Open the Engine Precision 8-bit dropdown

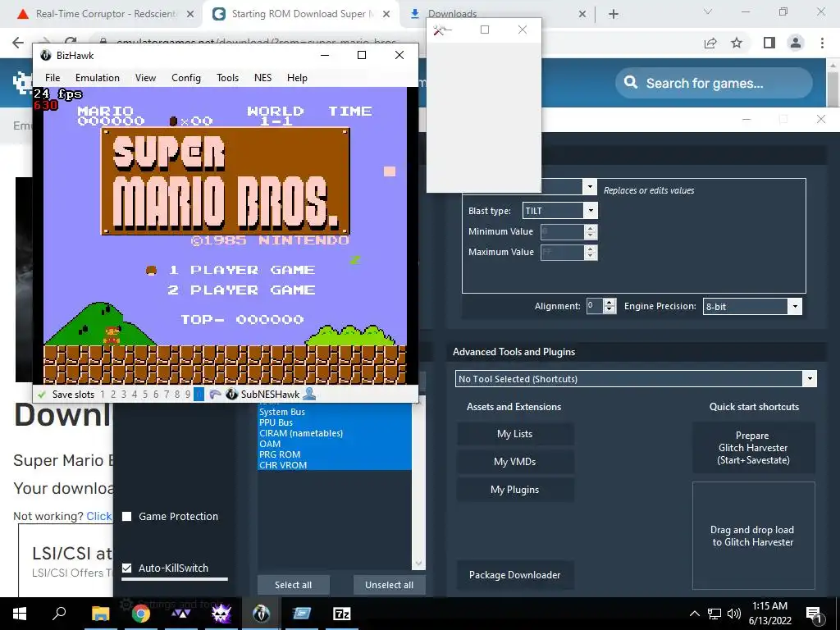(795, 307)
